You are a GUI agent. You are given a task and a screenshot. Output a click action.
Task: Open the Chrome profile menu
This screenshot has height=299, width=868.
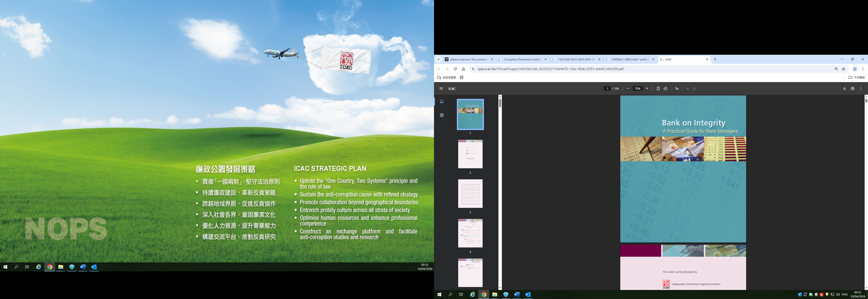click(x=855, y=69)
